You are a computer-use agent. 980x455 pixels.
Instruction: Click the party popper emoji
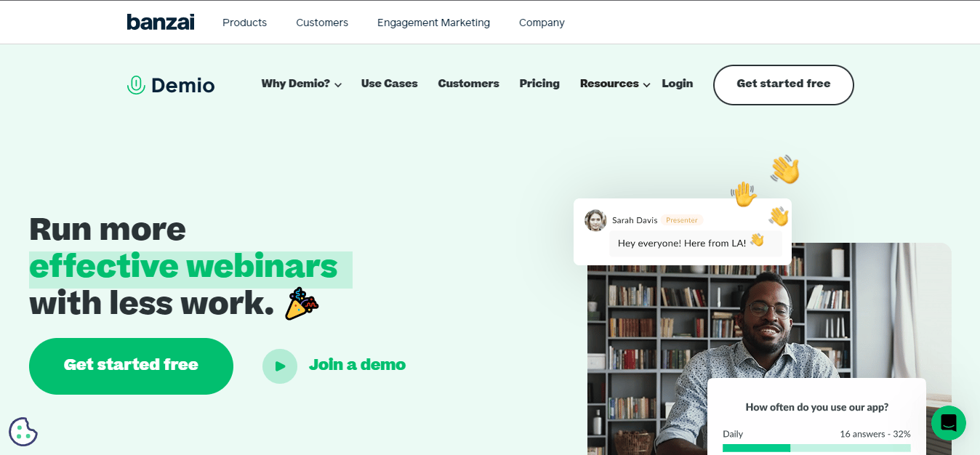301,304
